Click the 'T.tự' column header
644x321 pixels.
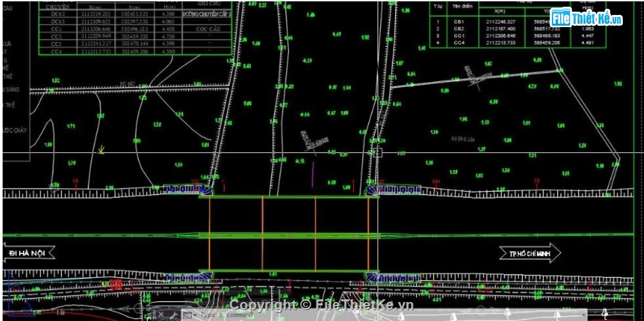click(x=438, y=6)
